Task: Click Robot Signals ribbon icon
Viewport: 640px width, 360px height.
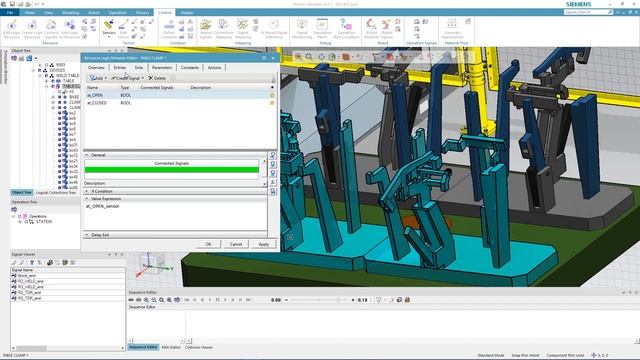Action: (x=386, y=29)
